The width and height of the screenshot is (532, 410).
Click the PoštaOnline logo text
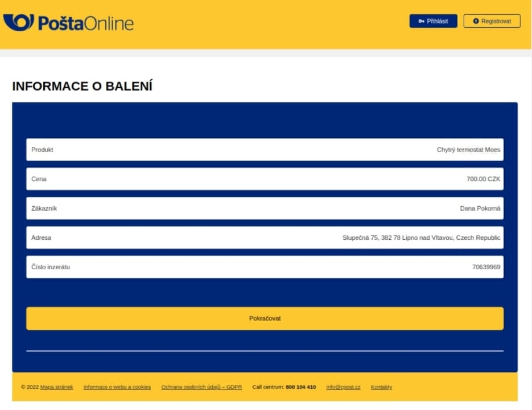pyautogui.click(x=85, y=23)
